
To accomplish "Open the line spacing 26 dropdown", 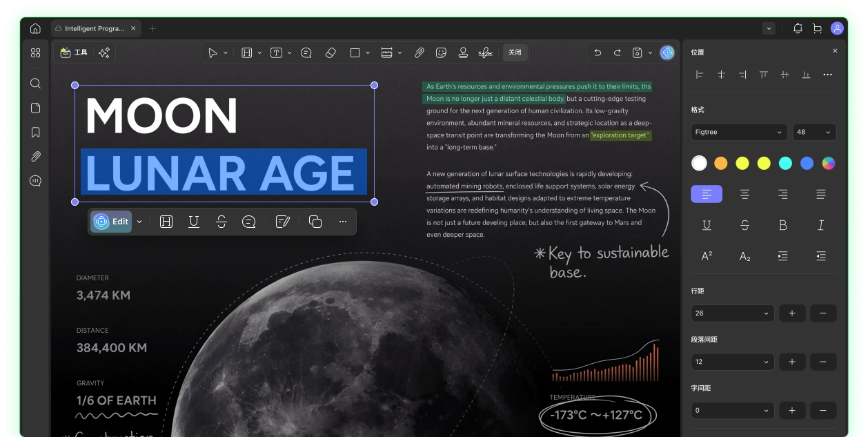I will pos(732,313).
